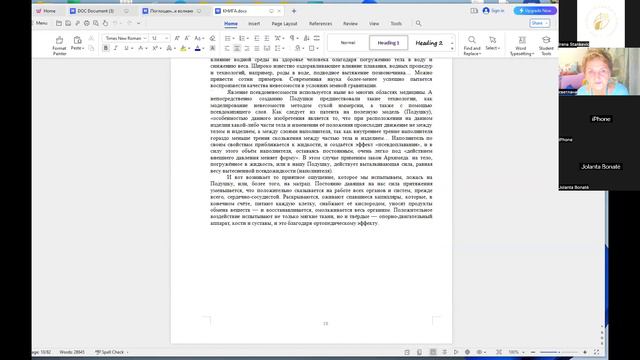Switch to the Review tab
This screenshot has width=640, height=360.
pyautogui.click(x=350, y=24)
